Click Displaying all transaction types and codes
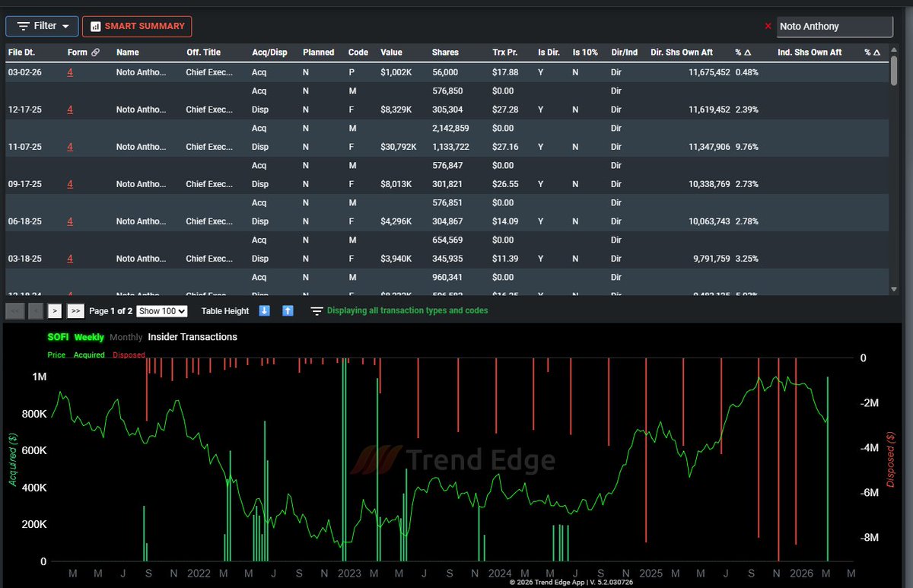This screenshot has width=913, height=588. tap(408, 310)
